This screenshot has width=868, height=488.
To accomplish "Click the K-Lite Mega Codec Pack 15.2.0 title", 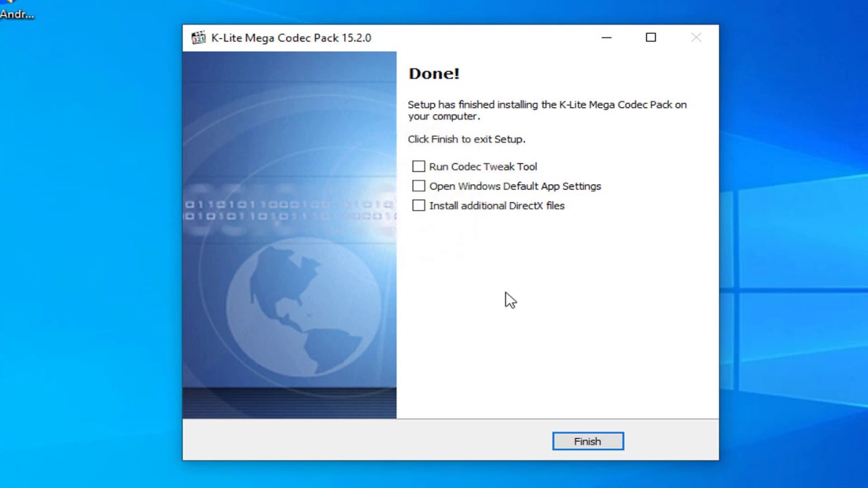I will point(292,38).
